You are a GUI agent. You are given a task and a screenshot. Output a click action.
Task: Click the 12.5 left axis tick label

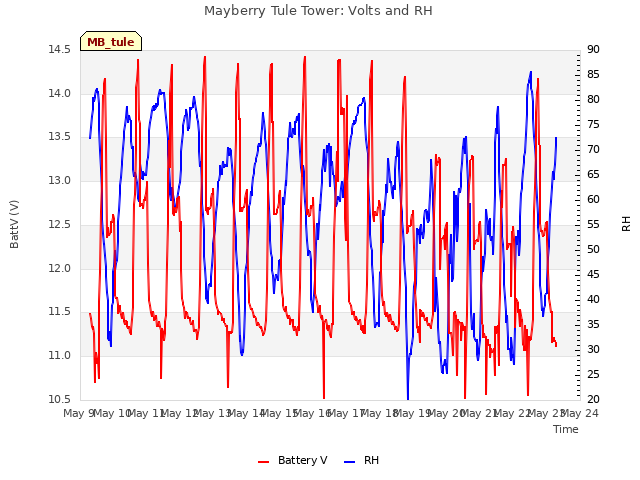pyautogui.click(x=59, y=224)
